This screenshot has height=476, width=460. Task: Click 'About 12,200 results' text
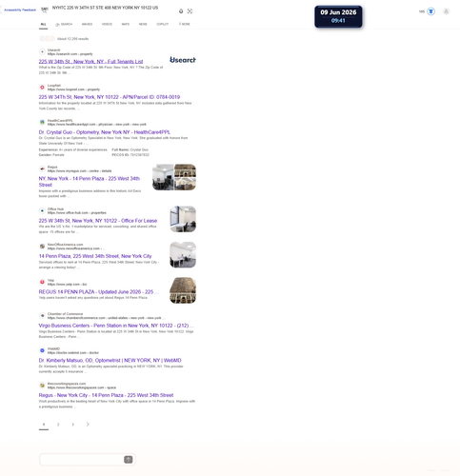(x=72, y=39)
